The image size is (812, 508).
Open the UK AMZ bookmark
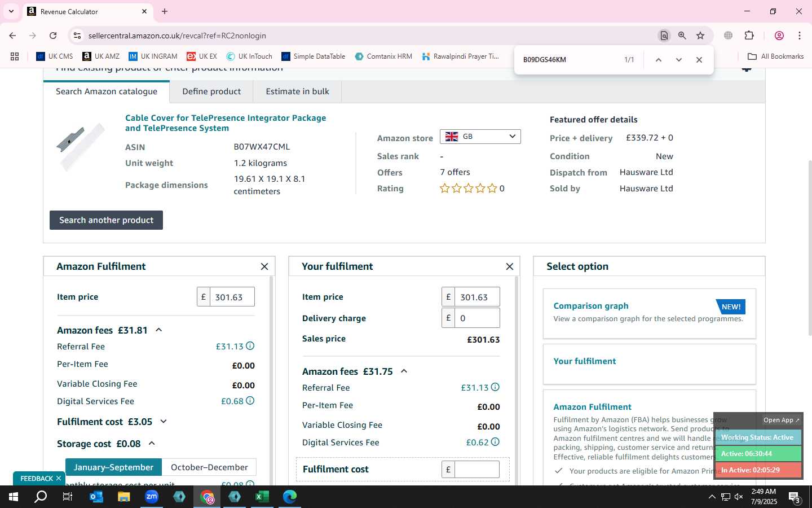[101, 56]
